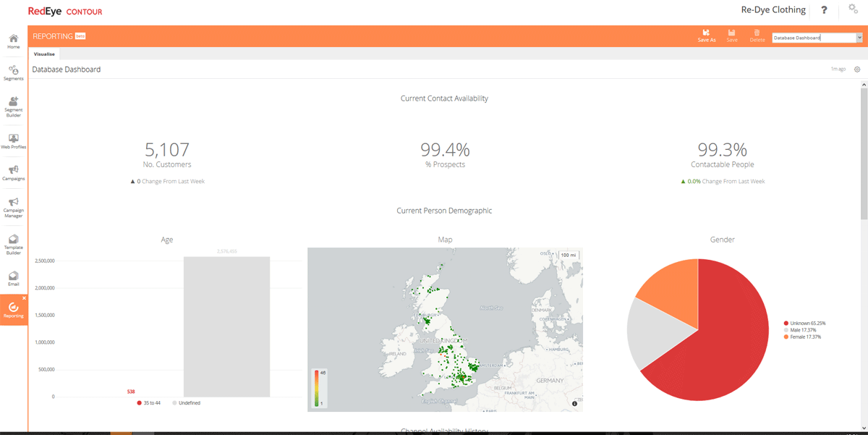Toggle the Undefined age legend item
This screenshot has height=435, width=868.
tap(186, 403)
